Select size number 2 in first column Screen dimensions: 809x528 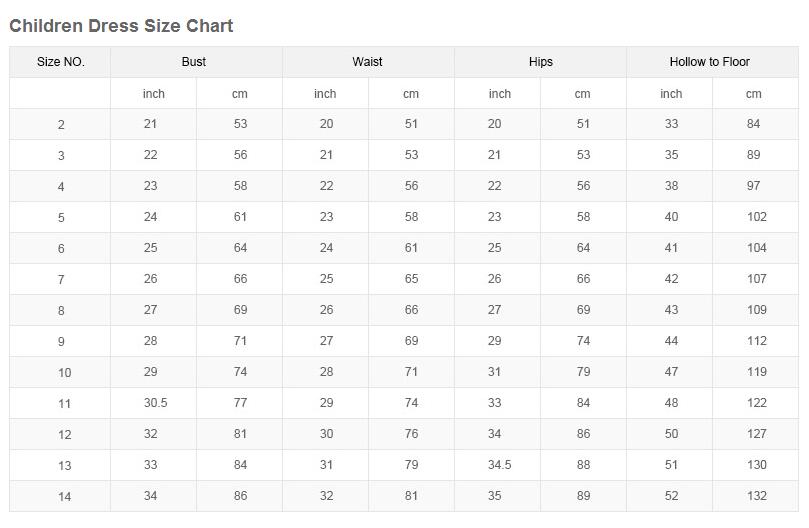pos(61,125)
